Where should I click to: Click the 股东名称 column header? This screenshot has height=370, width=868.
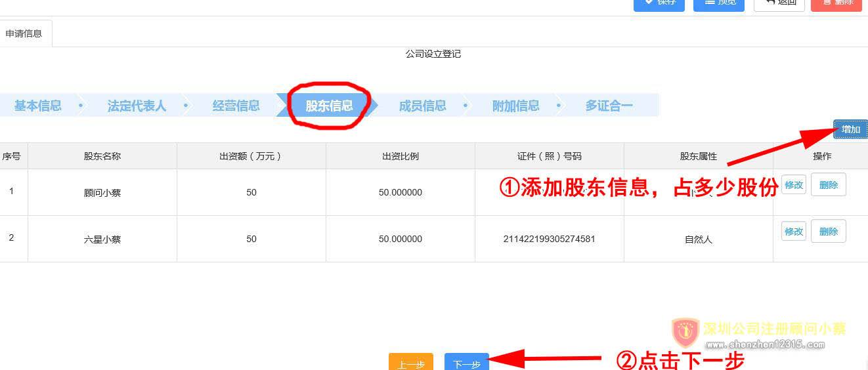(102, 156)
